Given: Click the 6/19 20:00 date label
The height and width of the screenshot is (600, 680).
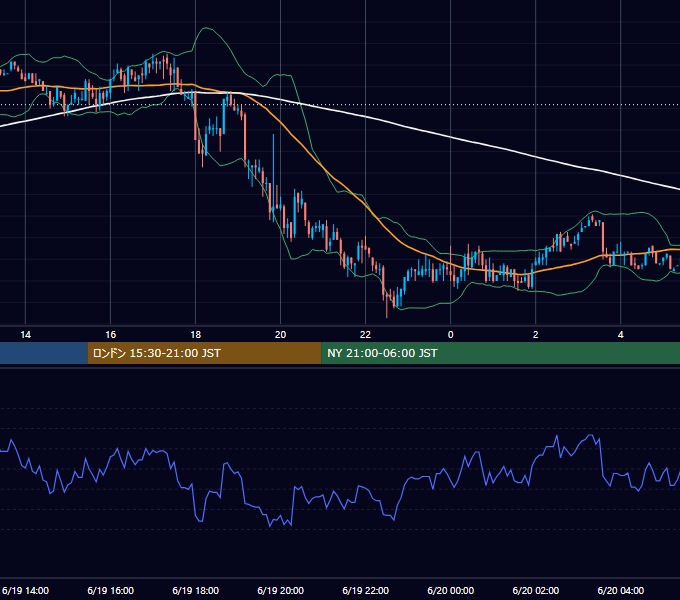Looking at the screenshot, I should 281,590.
